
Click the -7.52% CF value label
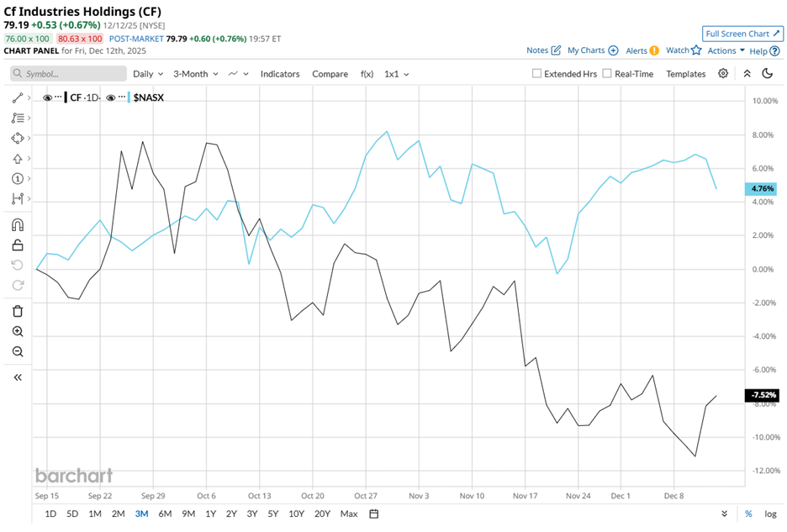pyautogui.click(x=762, y=395)
